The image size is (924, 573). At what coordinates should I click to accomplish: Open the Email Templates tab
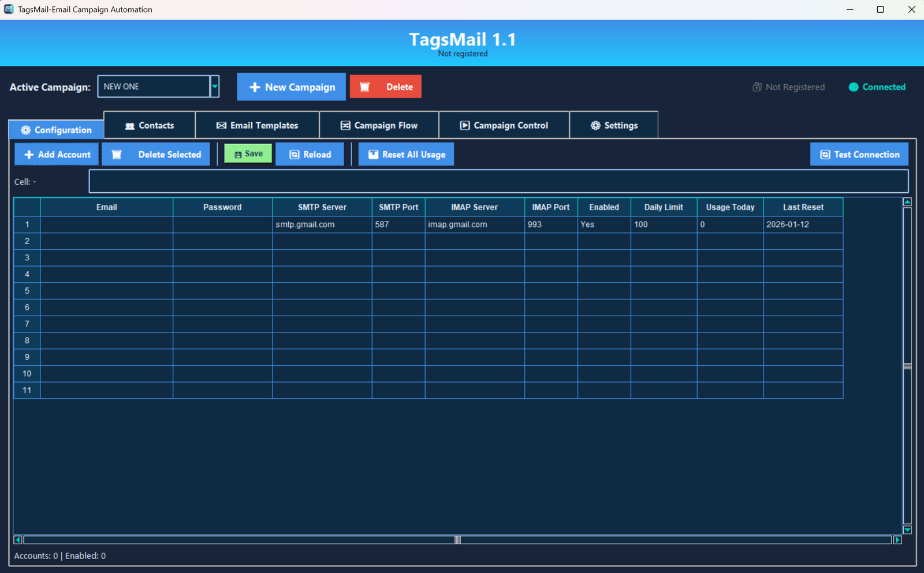tap(257, 125)
